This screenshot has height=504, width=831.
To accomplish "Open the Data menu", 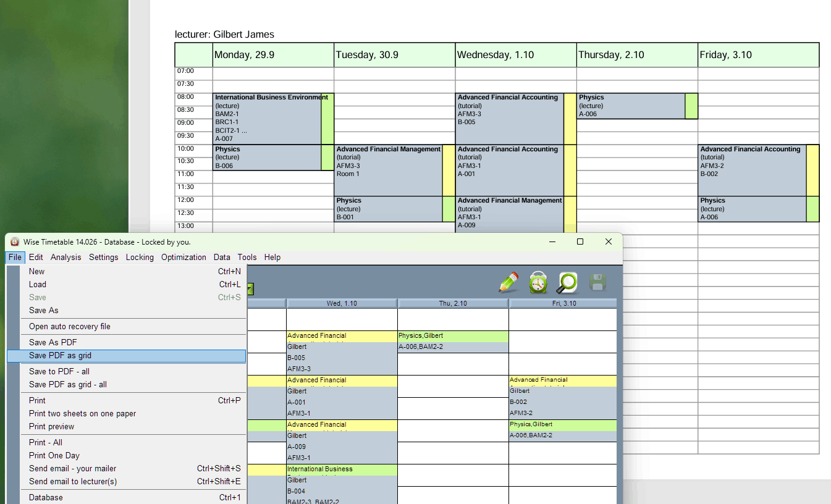I will [x=222, y=257].
